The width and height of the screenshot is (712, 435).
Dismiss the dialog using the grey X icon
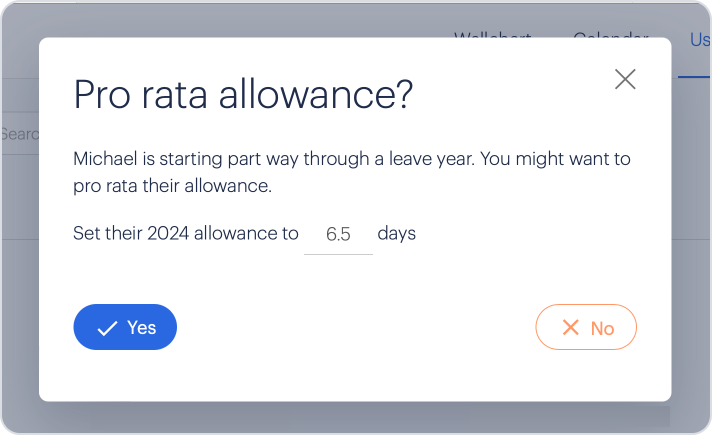pyautogui.click(x=625, y=79)
